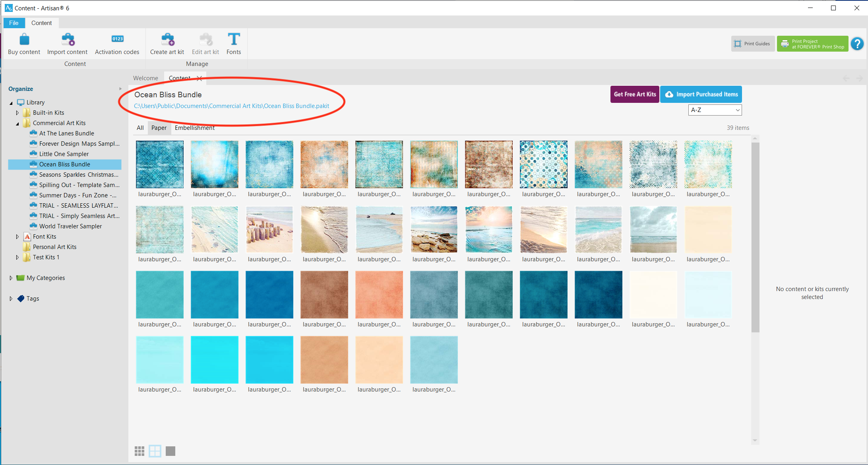The height and width of the screenshot is (465, 868).
Task: Collapse the Organize panel arrow
Action: [x=120, y=89]
